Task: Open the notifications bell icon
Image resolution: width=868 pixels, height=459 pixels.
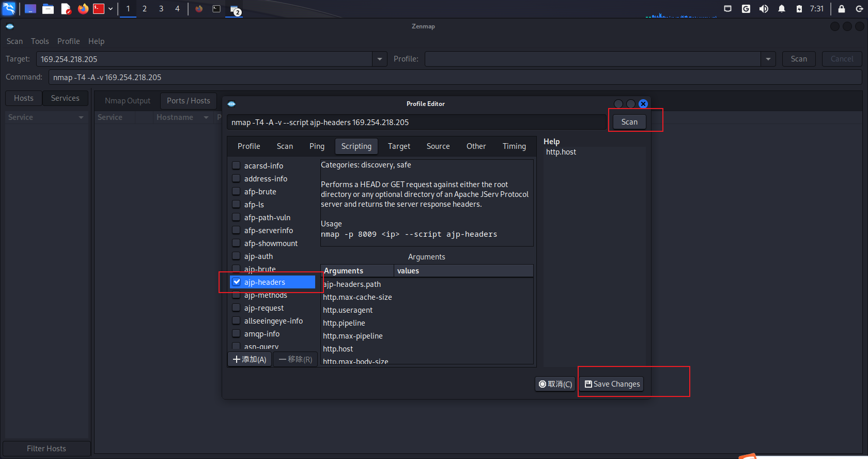Action: point(782,9)
